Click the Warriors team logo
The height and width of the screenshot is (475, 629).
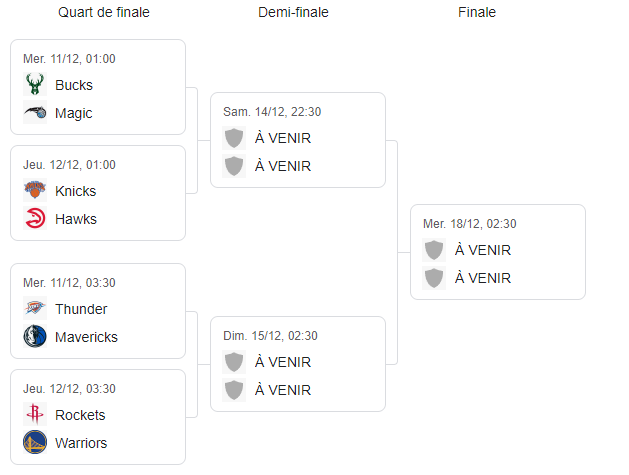click(35, 443)
